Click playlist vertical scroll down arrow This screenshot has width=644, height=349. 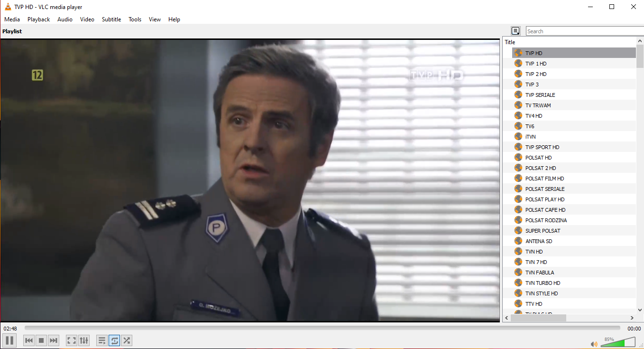[640, 310]
